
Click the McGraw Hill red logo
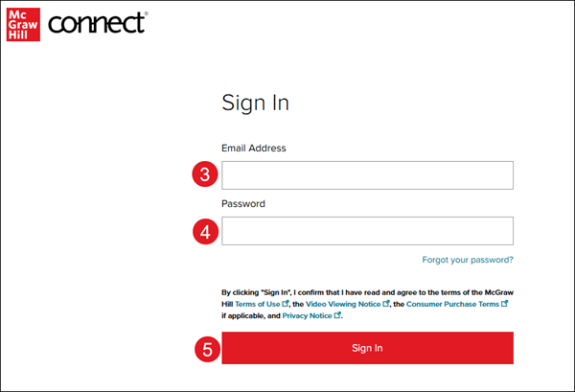coord(22,23)
